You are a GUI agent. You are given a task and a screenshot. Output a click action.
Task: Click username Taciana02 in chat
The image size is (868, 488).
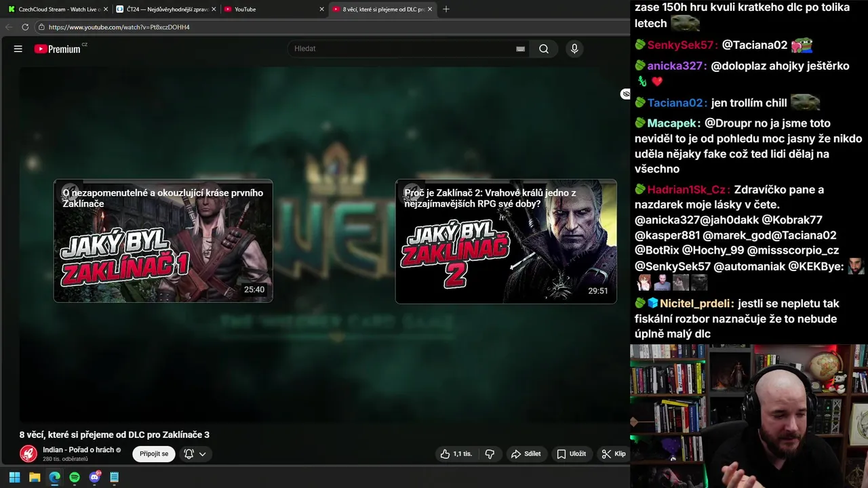[676, 103]
